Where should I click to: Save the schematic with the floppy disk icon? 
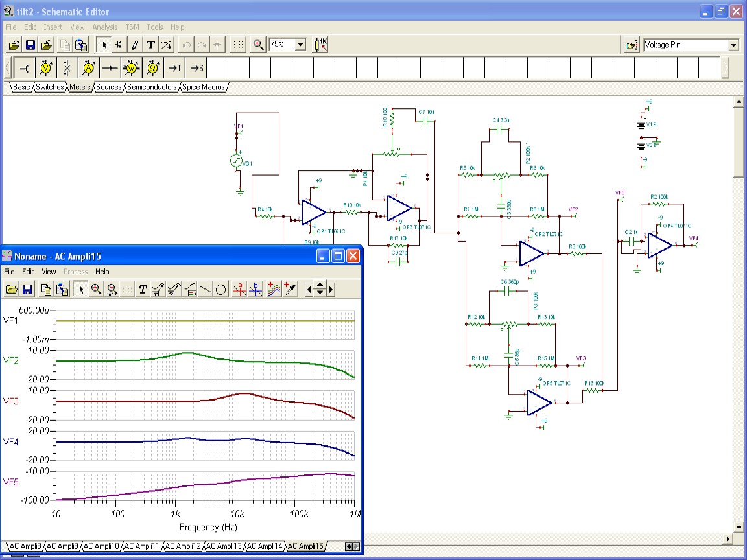pos(30,45)
